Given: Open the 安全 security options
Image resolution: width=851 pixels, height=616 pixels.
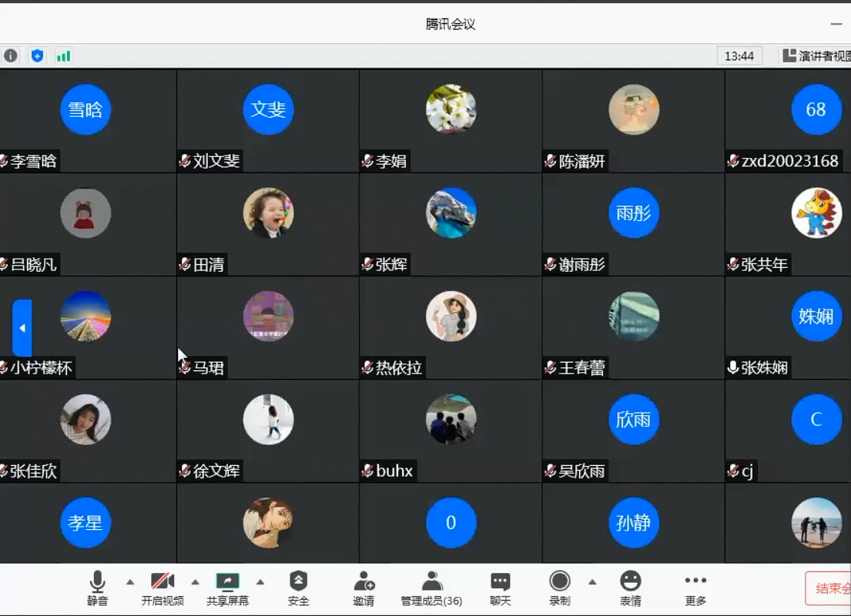Looking at the screenshot, I should (x=298, y=588).
